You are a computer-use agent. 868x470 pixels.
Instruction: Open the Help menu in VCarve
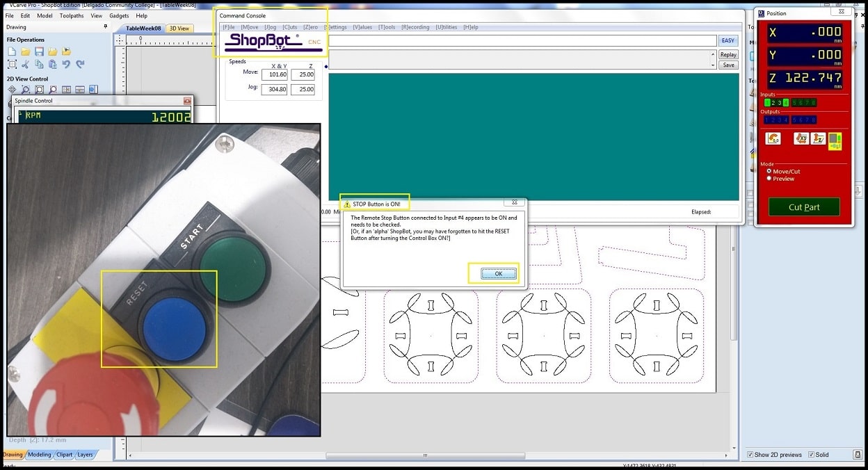(x=142, y=15)
